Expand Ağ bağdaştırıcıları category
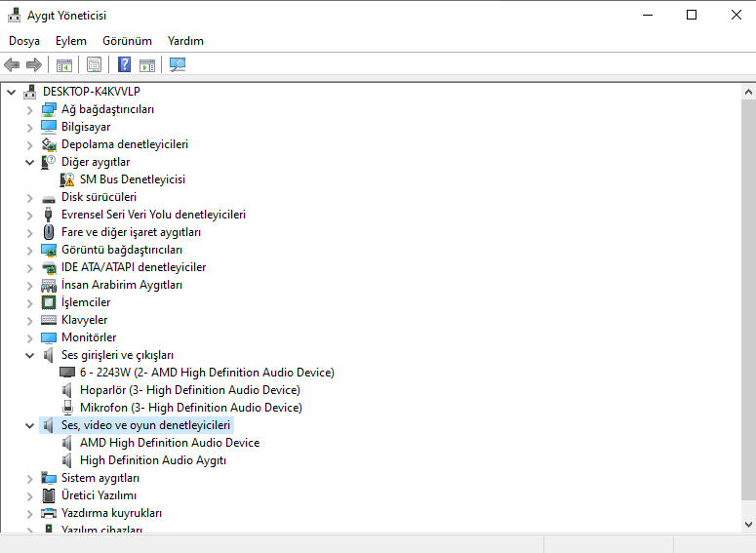Screen dimensions: 756x553 30,110
